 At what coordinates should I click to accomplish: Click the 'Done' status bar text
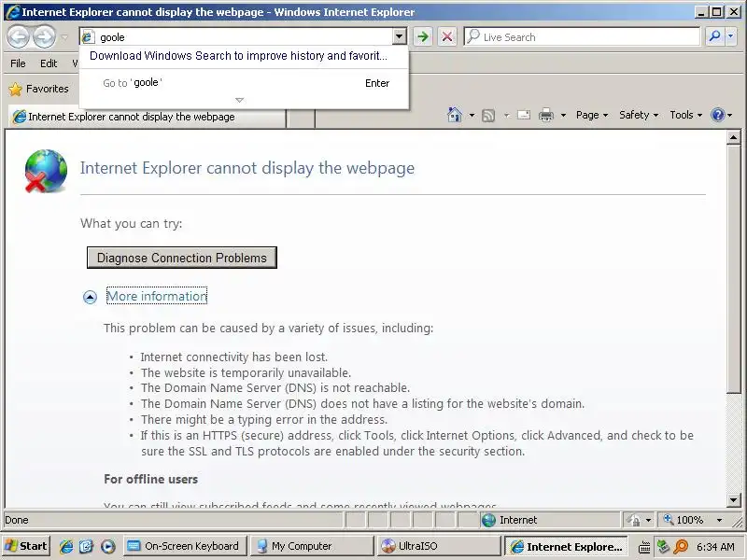(17, 520)
